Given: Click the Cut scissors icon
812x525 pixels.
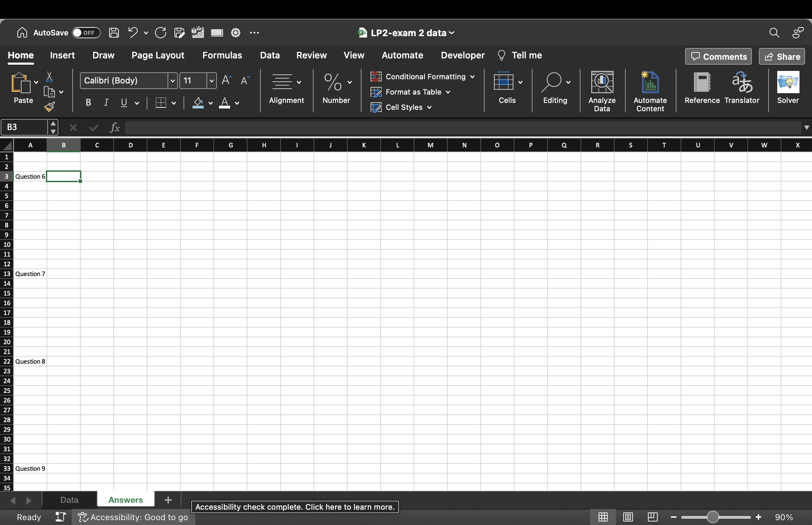Looking at the screenshot, I should pos(49,77).
